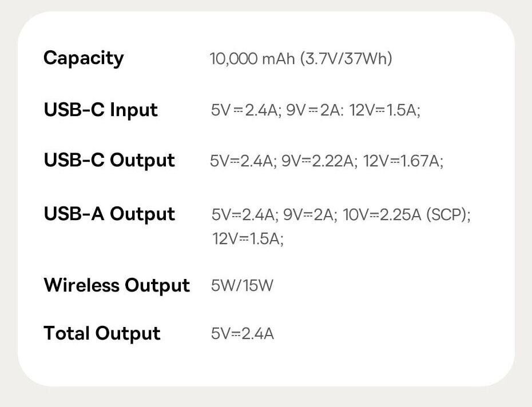Click the 5V 2.4A value in USB-A Output row

tap(245, 215)
